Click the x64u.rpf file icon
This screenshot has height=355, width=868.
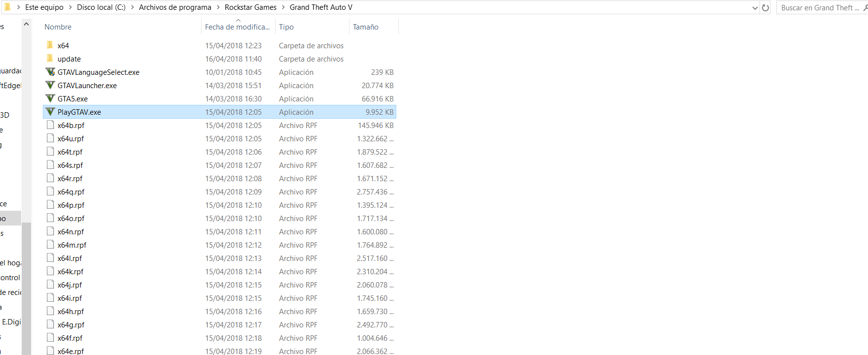coord(50,138)
